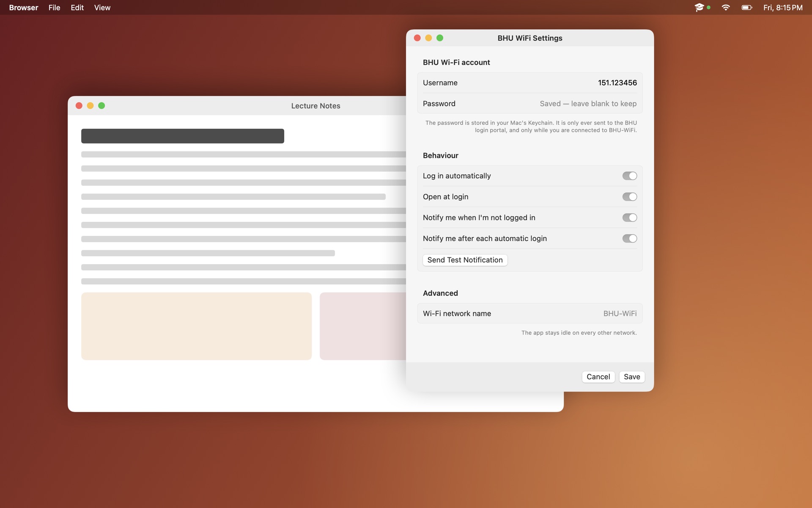This screenshot has width=812, height=508.
Task: Open the Wi-Fi status icon in the menu bar
Action: [726, 8]
